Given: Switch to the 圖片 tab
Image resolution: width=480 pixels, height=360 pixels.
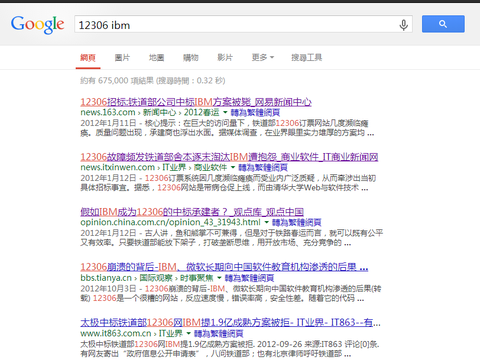Looking at the screenshot, I should click(x=122, y=58).
